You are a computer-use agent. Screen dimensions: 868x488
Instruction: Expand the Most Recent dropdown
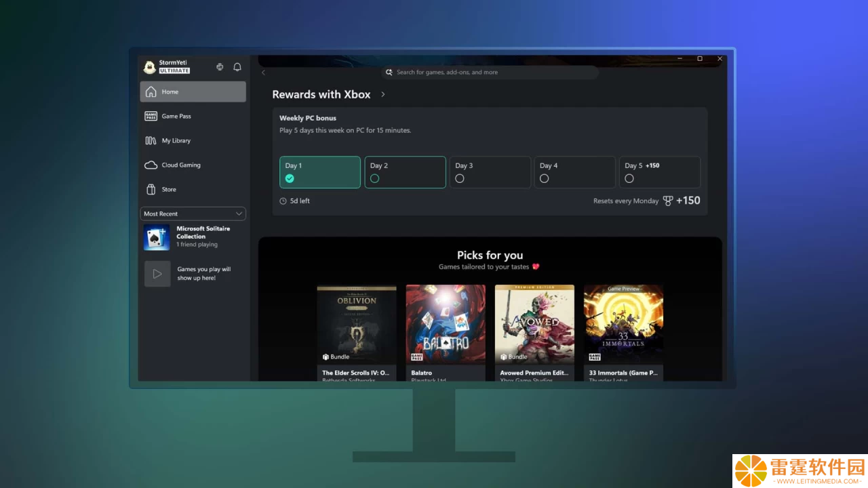(x=193, y=213)
